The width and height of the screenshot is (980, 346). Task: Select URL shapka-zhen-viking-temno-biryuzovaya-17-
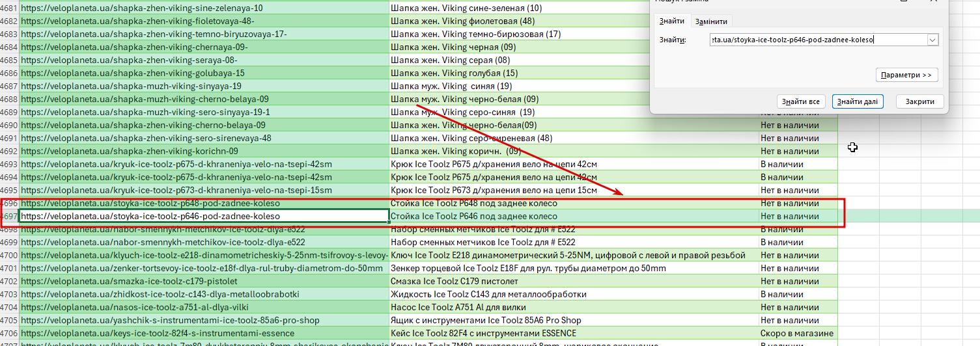(x=204, y=34)
